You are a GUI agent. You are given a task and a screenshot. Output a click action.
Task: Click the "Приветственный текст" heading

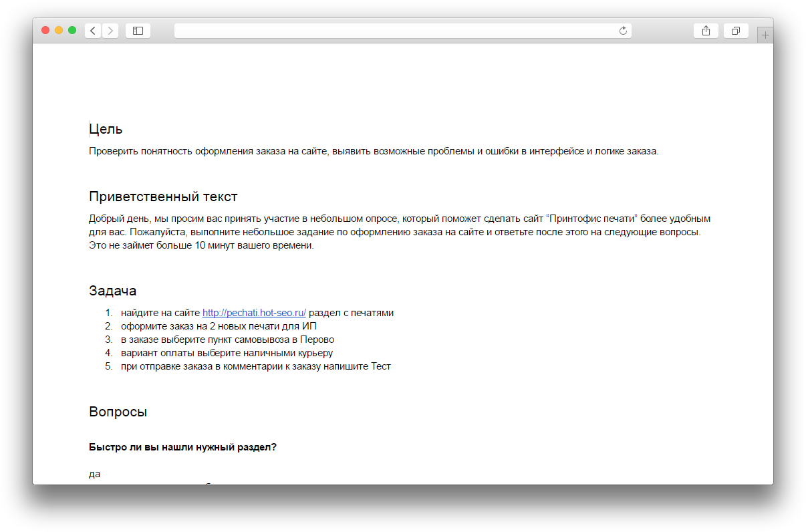[163, 196]
